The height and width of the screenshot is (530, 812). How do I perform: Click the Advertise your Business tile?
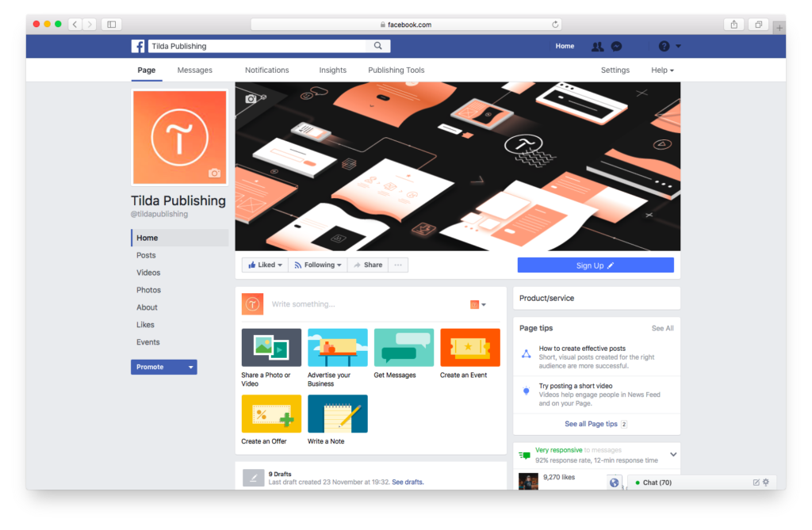click(x=338, y=357)
